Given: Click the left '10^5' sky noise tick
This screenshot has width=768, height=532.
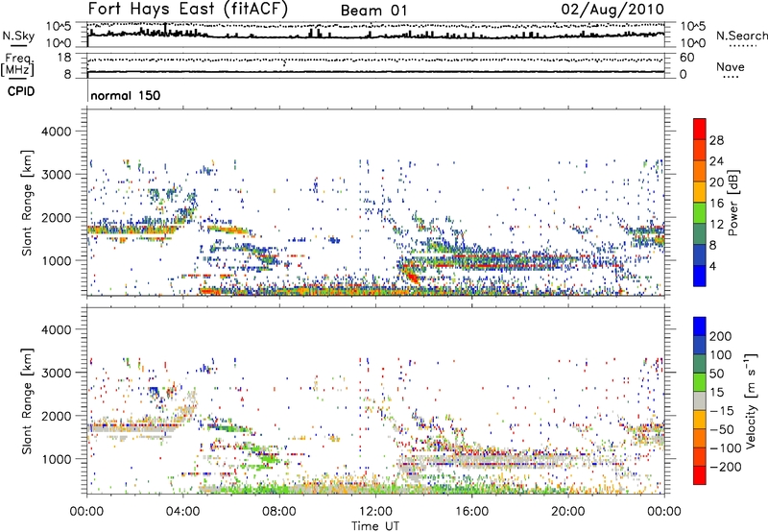Looking at the screenshot, I should pyautogui.click(x=59, y=26).
